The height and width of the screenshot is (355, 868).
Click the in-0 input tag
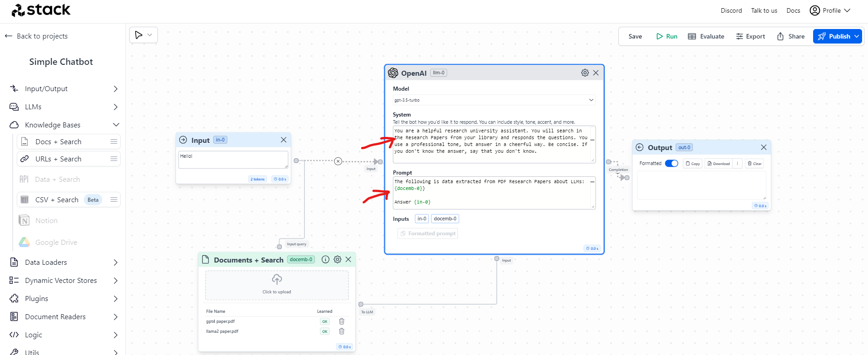[422, 219]
